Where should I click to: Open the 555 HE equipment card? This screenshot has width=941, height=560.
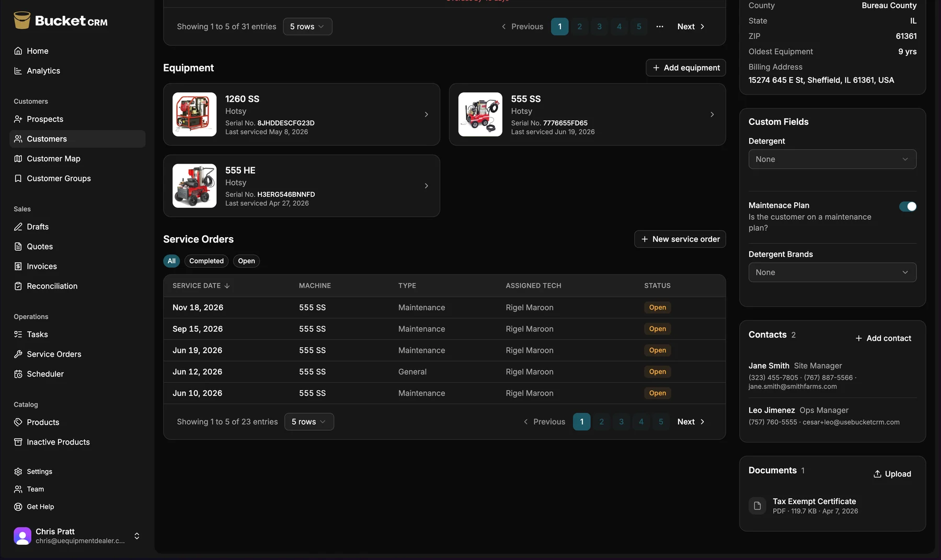pos(302,186)
